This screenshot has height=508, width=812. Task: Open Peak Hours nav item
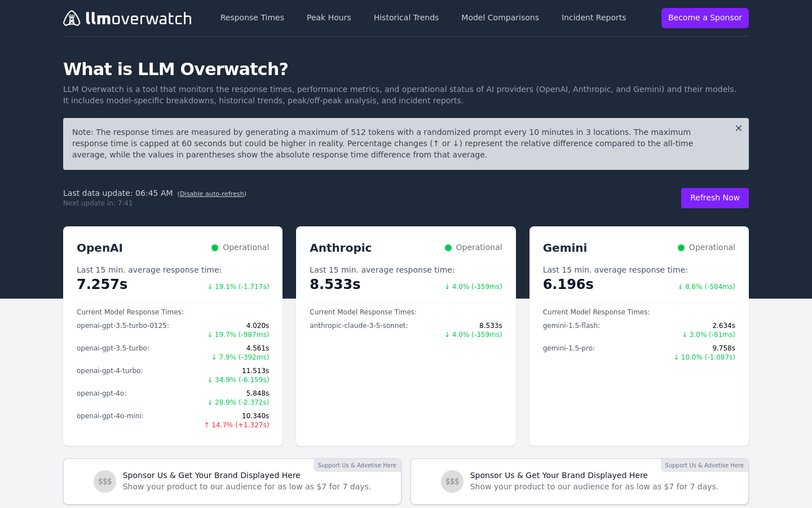click(x=329, y=17)
